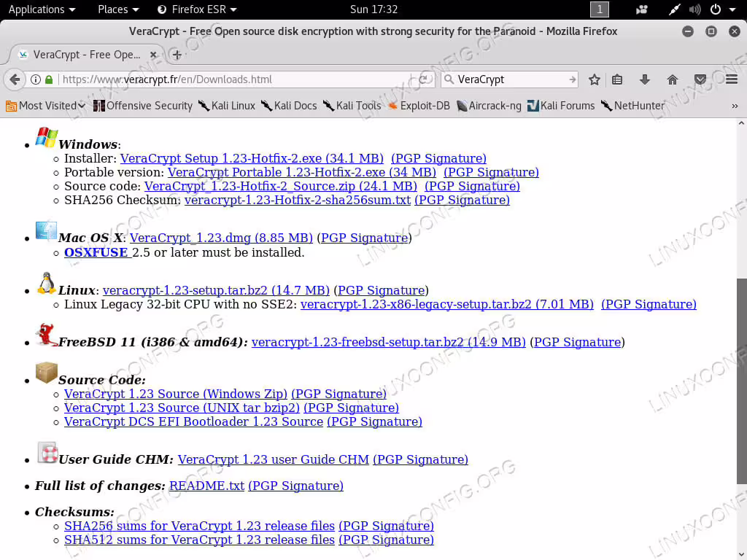
Task: Open the volume speaker icon
Action: click(x=695, y=9)
